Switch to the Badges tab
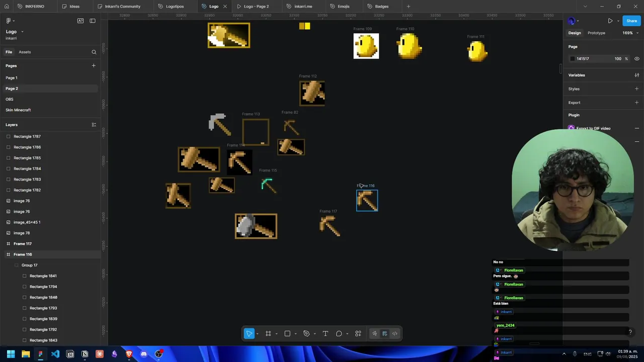The width and height of the screenshot is (644, 362). pos(382,7)
